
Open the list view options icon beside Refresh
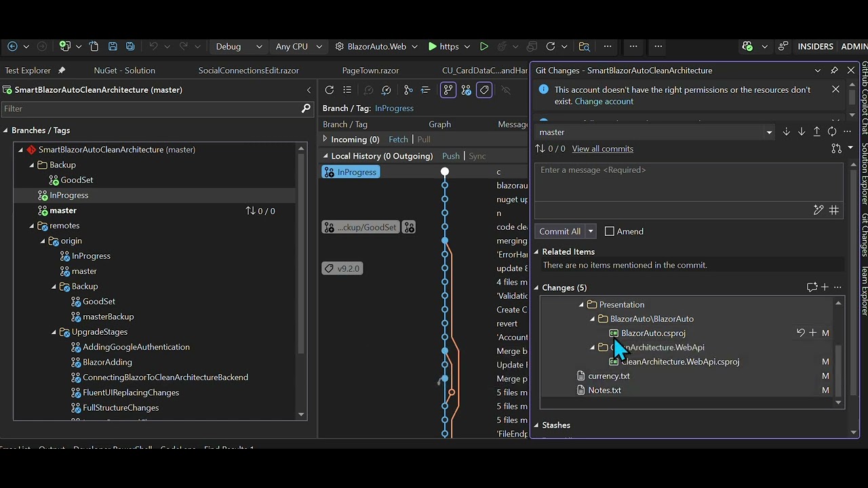point(347,90)
